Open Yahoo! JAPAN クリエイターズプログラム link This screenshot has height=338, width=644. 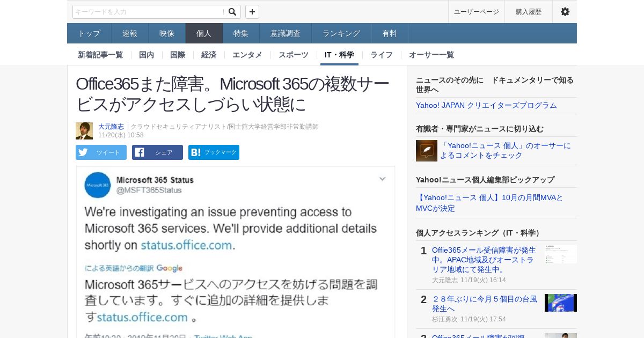click(x=486, y=105)
